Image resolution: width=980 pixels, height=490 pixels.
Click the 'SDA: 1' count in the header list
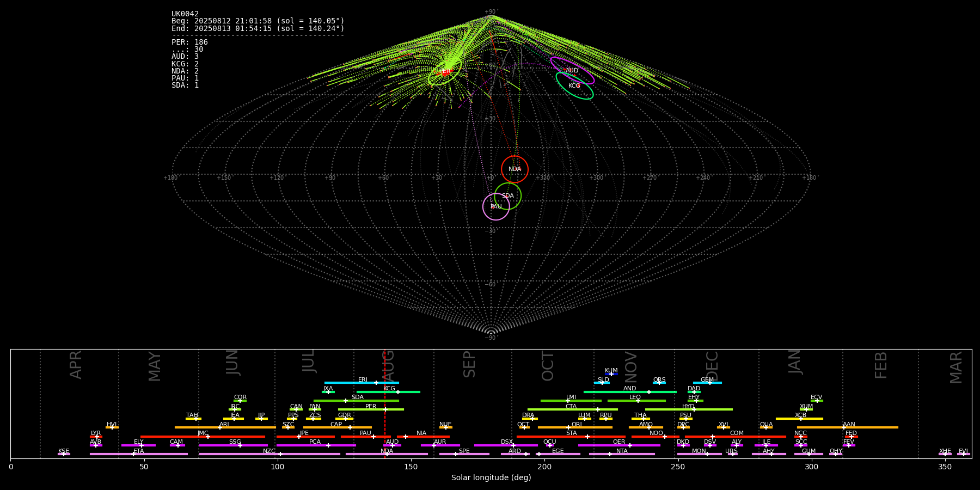(185, 85)
